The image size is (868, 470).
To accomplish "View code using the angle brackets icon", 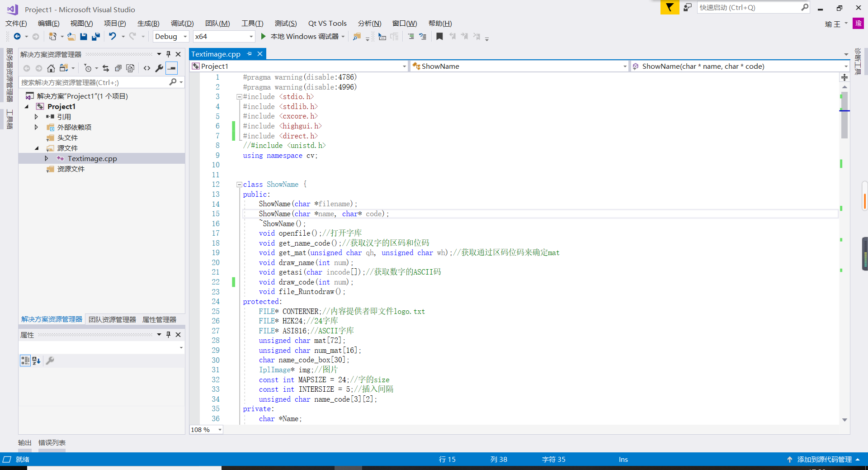I will 147,68.
